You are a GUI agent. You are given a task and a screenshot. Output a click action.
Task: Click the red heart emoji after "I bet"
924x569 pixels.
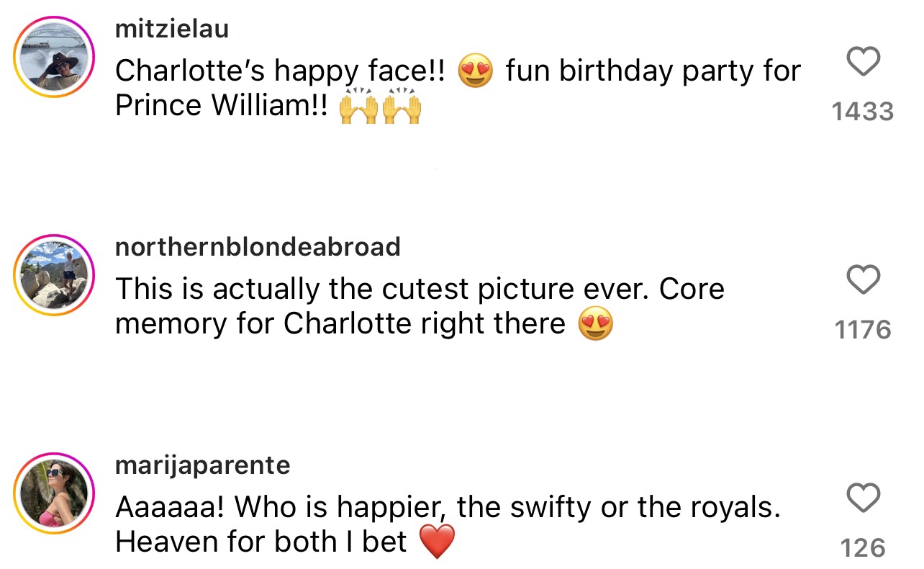[437, 543]
